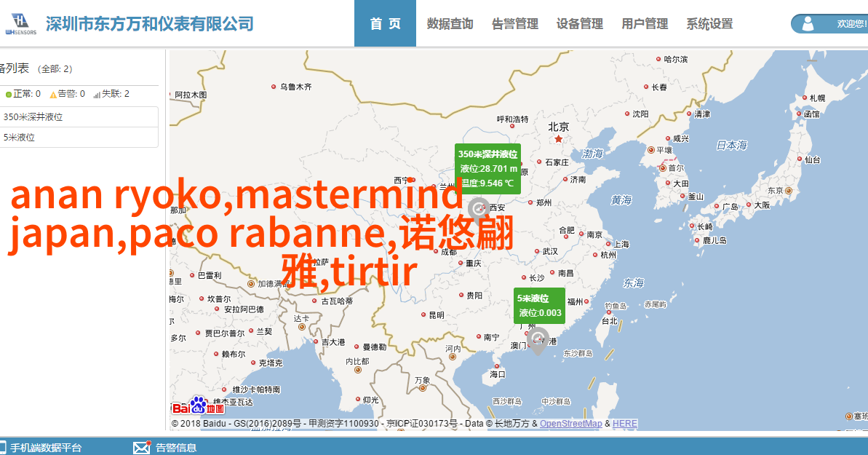Click the 正常: 0 status count
Viewport: 868px width, 455px height.
pos(27,94)
